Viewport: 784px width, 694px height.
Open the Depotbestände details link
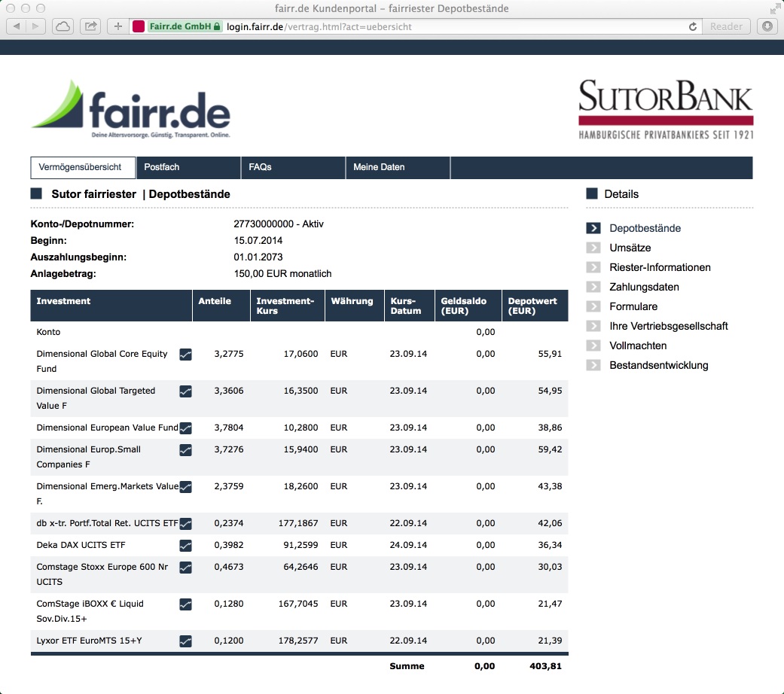click(645, 228)
